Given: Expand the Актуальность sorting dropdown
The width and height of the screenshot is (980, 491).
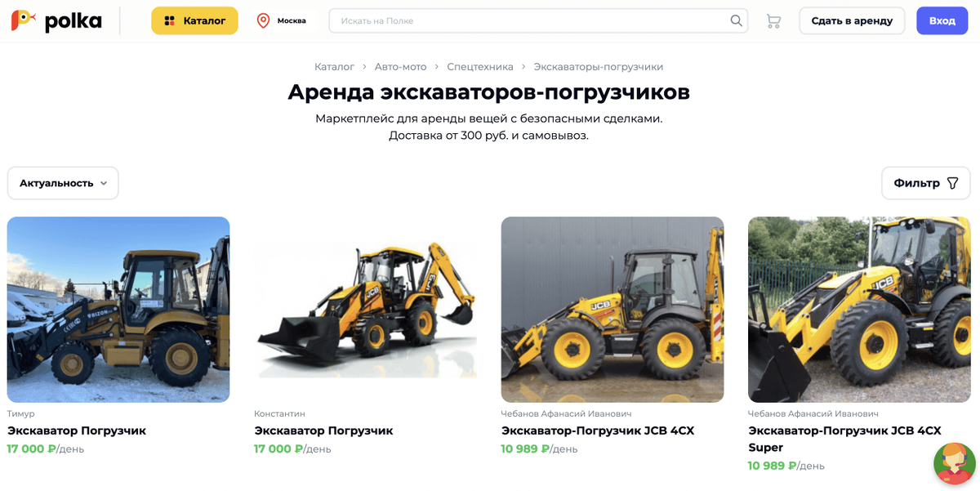Looking at the screenshot, I should tap(63, 183).
